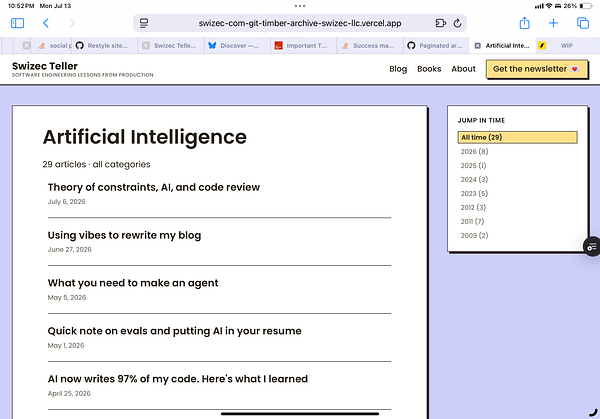Switch to the Restyle site GitHub tab
600x419 pixels.
click(102, 46)
